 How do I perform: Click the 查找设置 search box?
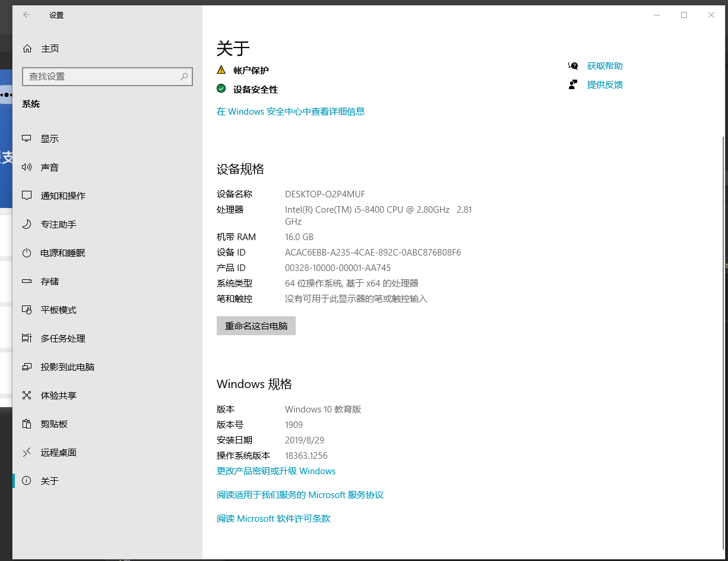(107, 77)
